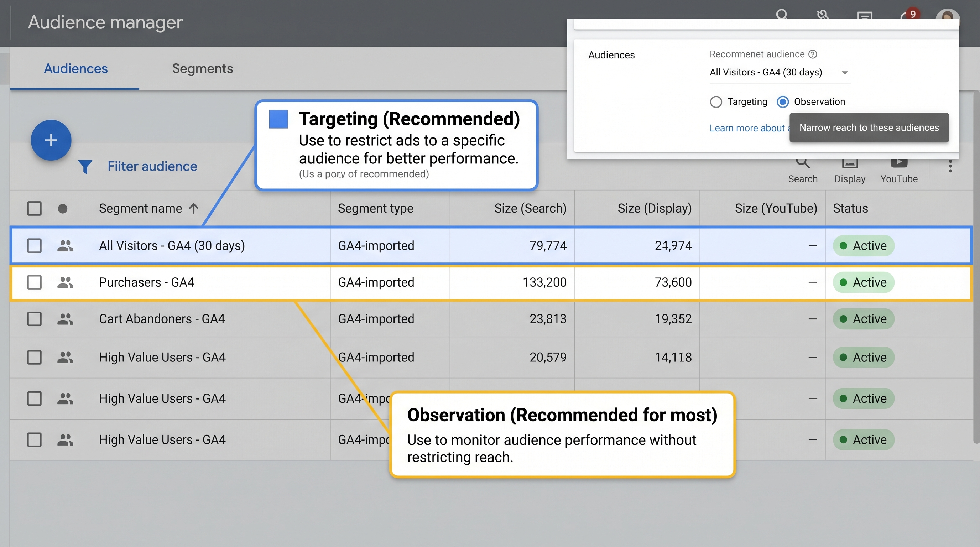This screenshot has width=980, height=547.
Task: Sort by Segment name column arrow
Action: pos(194,208)
